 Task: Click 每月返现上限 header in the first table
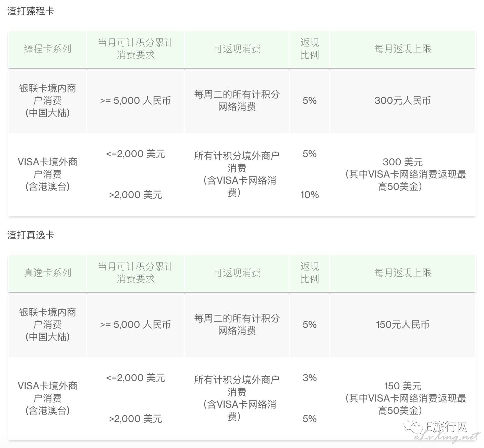pyautogui.click(x=403, y=49)
